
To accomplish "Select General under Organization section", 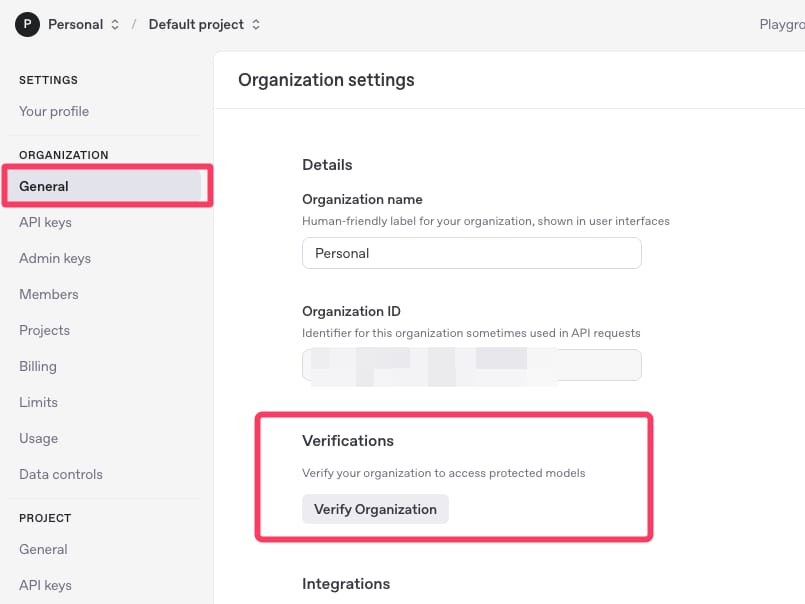I will pyautogui.click(x=44, y=186).
